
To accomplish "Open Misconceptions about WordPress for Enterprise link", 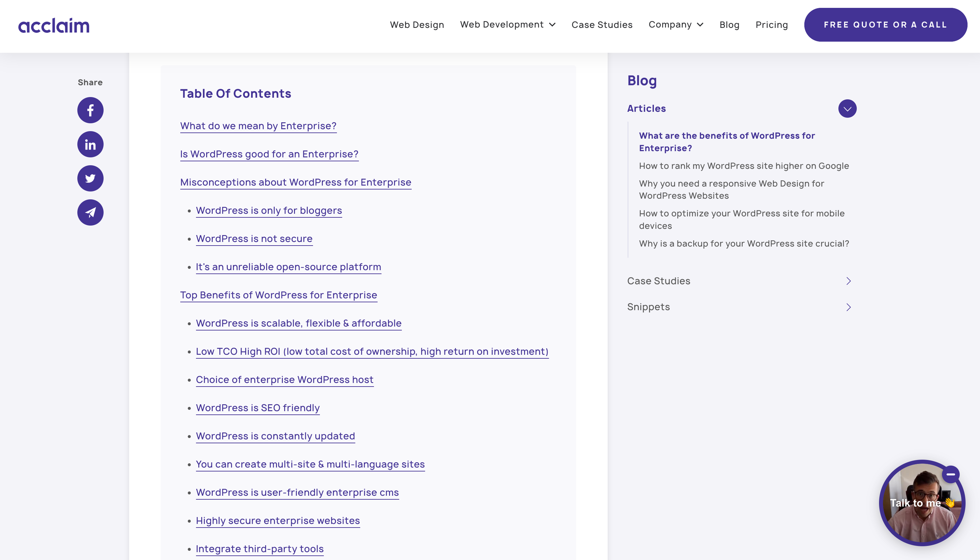I will [296, 182].
